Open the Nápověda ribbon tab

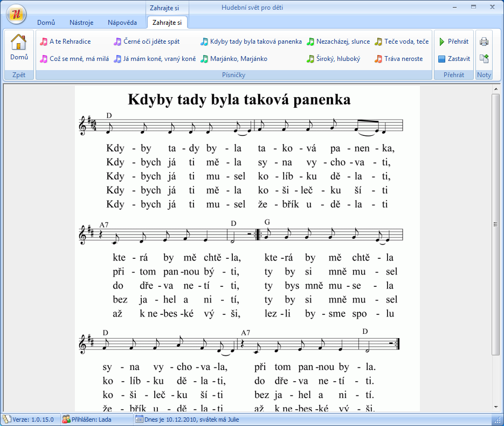click(x=122, y=23)
